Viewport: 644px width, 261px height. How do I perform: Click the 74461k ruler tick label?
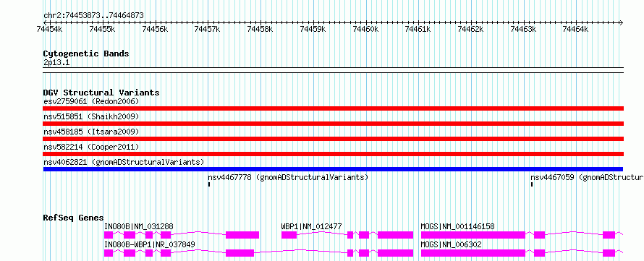(418, 29)
